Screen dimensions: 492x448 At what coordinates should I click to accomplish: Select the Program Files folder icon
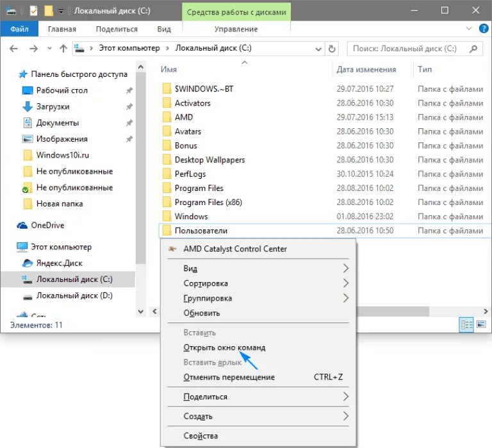tap(167, 188)
